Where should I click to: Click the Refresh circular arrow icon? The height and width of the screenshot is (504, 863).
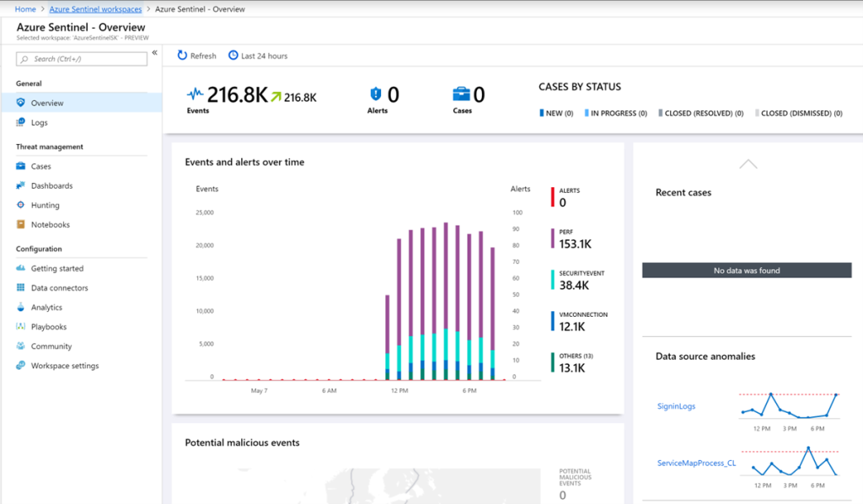pyautogui.click(x=182, y=56)
